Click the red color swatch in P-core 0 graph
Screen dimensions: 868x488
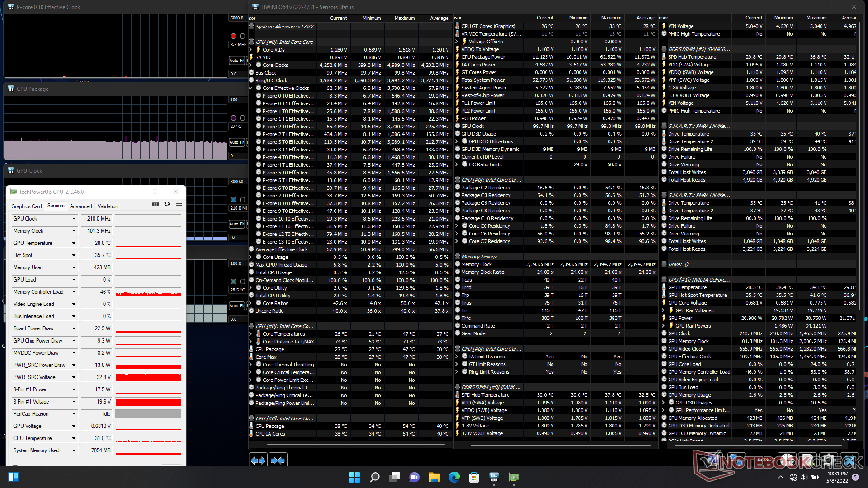[233, 36]
